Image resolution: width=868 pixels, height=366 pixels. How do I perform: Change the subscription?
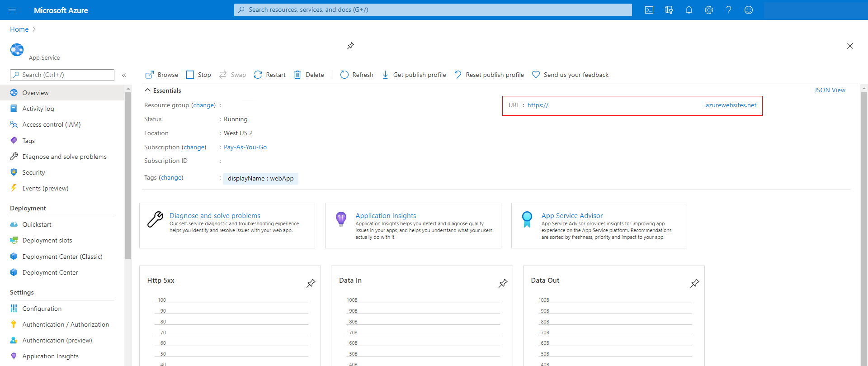point(194,147)
